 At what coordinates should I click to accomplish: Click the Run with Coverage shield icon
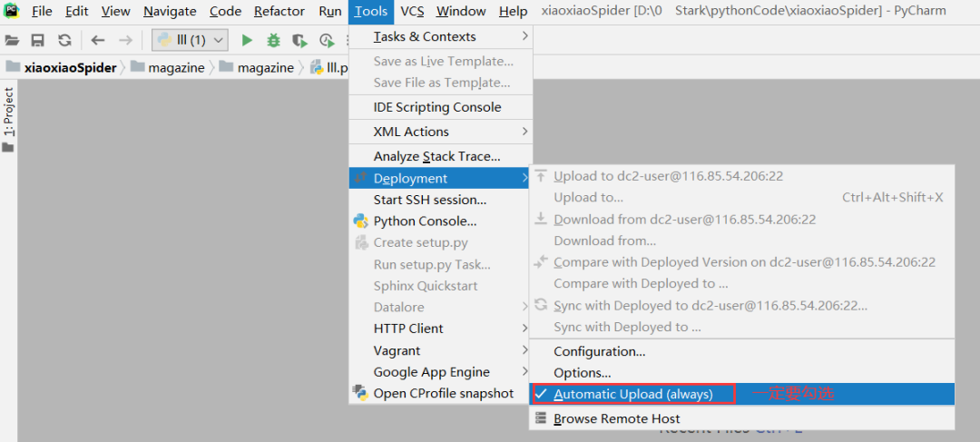[x=300, y=41]
